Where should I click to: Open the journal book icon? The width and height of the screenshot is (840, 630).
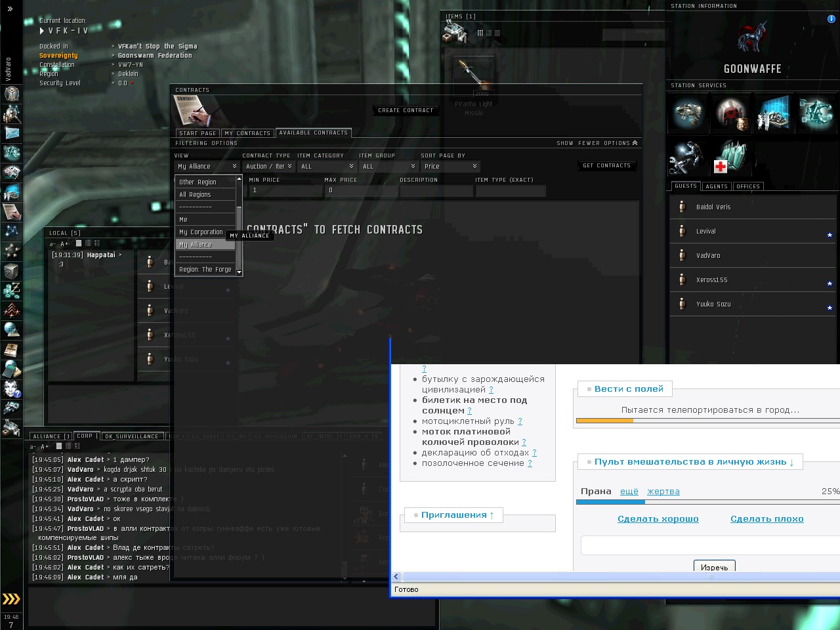click(11, 349)
